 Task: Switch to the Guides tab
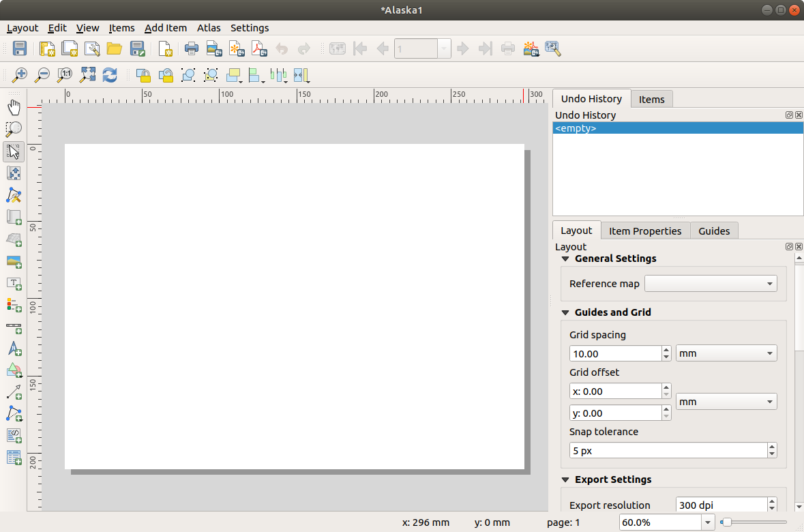tap(714, 231)
